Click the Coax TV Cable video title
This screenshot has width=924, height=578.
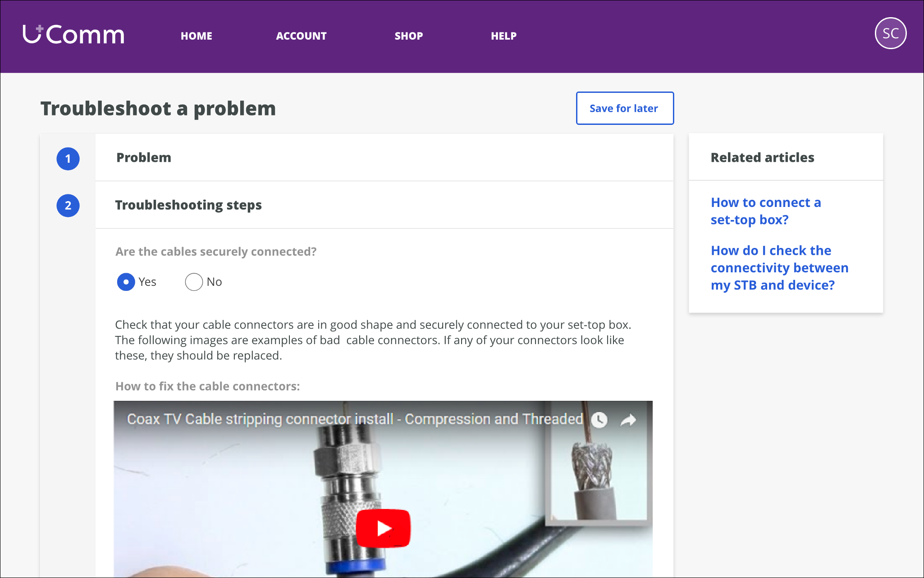coord(355,419)
